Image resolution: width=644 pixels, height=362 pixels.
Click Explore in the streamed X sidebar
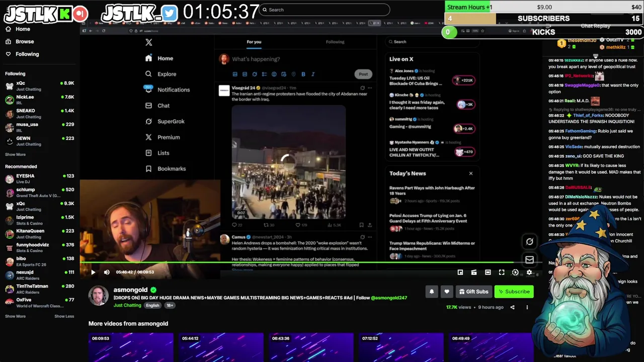point(161,74)
